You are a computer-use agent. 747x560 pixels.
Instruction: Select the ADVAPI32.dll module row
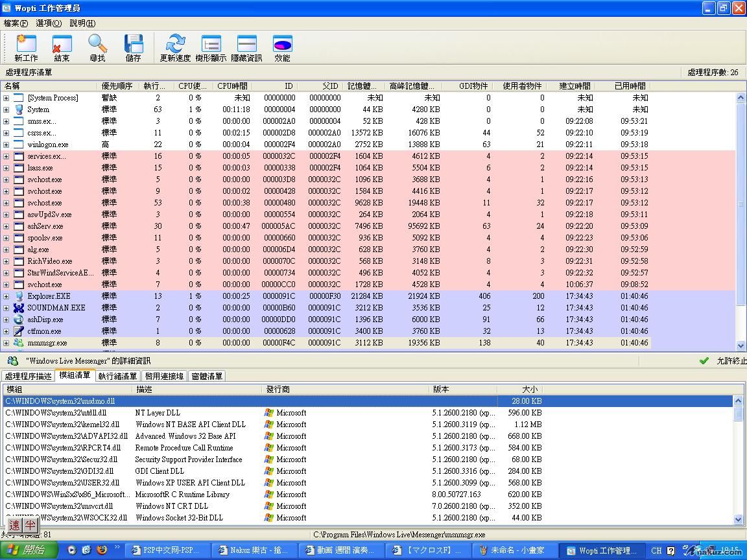368,436
